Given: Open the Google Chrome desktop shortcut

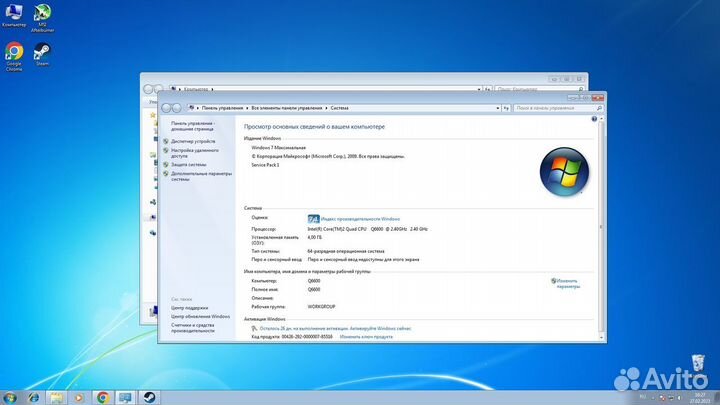Looking at the screenshot, I should click(x=14, y=57).
